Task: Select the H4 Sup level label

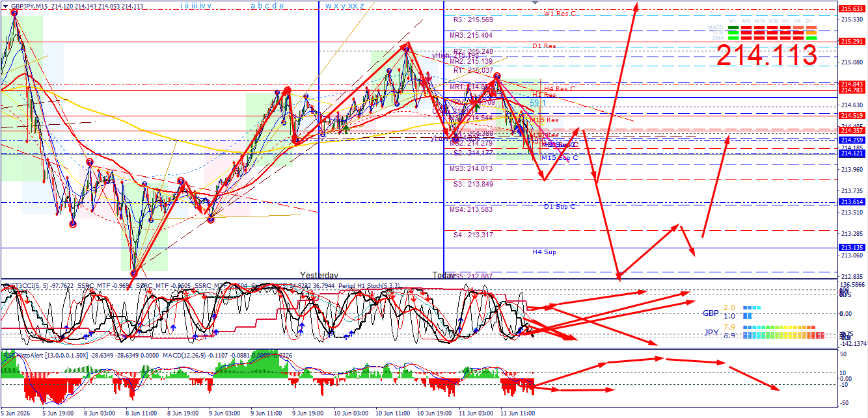Action: (x=544, y=252)
